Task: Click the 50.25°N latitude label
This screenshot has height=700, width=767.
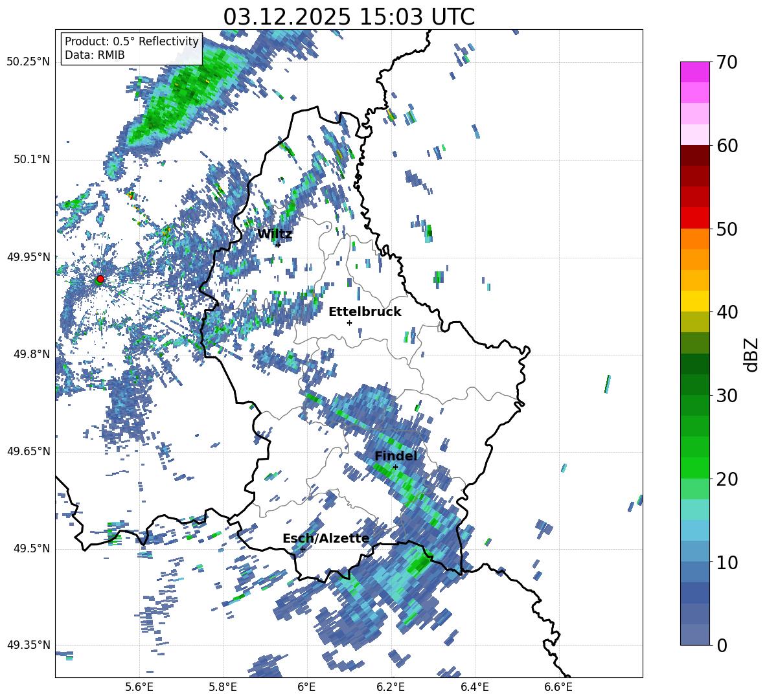Action: click(x=29, y=62)
